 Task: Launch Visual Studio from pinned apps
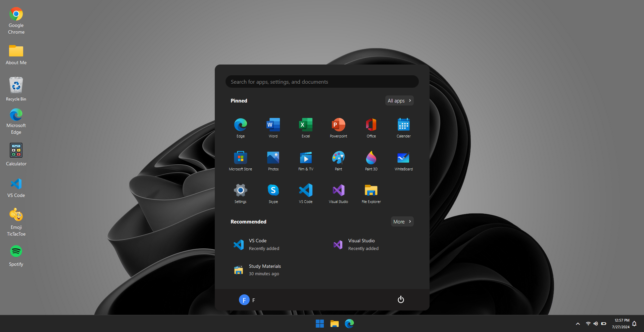(338, 193)
